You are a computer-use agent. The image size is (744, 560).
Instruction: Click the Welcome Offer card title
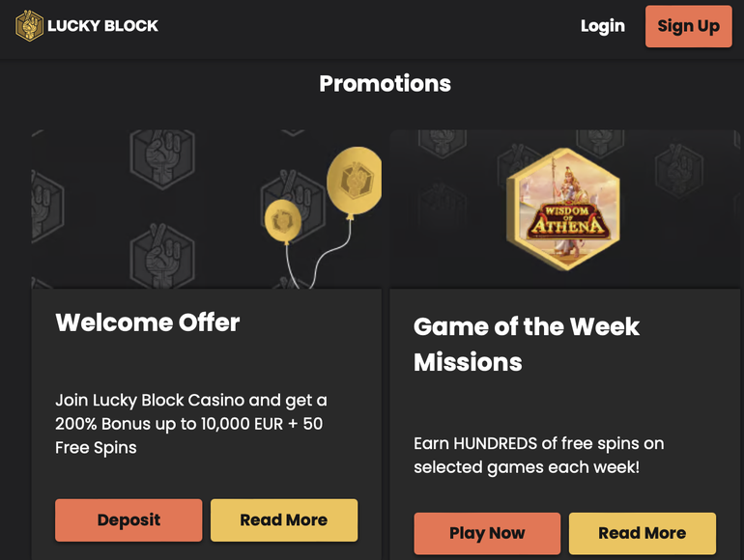click(x=148, y=322)
